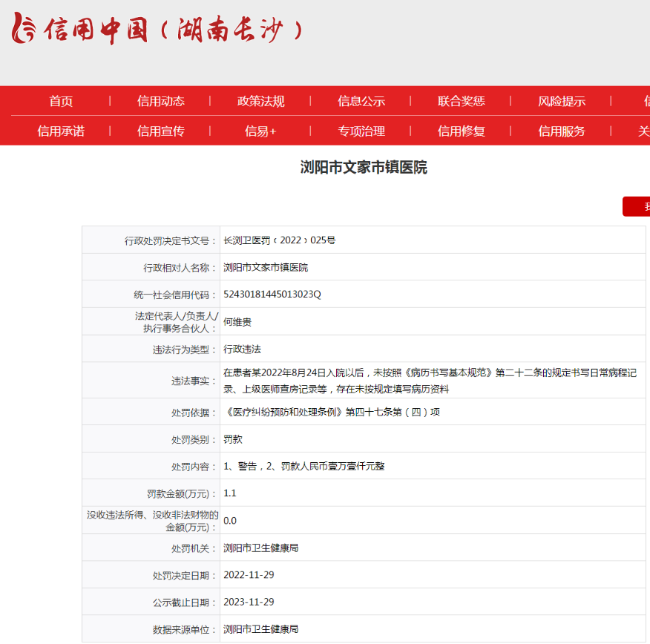Open the 信用修复 section

click(x=462, y=131)
